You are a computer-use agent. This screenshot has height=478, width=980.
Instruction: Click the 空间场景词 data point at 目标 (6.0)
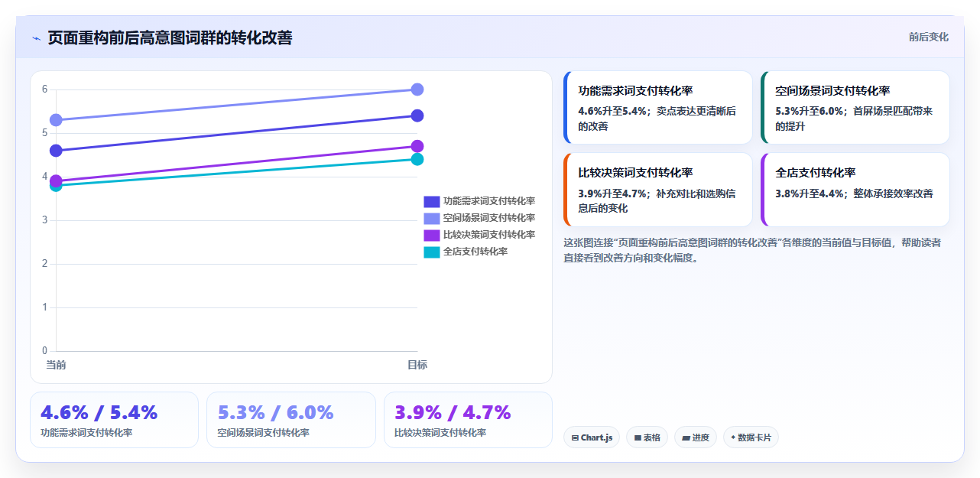point(417,89)
